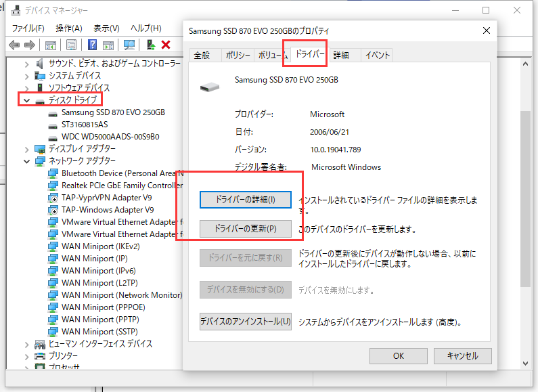Click the SSD drive image in Properties dialog

210,87
